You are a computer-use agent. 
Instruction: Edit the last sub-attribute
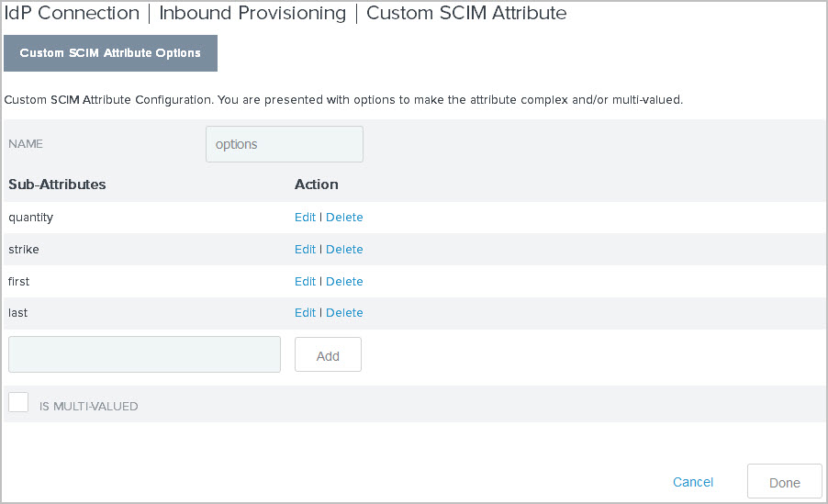click(x=305, y=313)
